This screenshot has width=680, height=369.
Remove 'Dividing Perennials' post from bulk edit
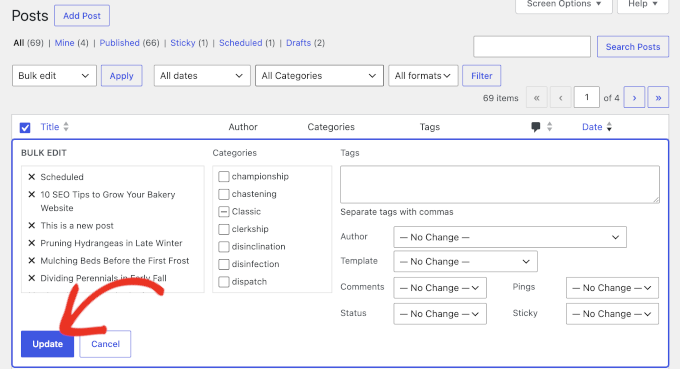[x=31, y=278]
